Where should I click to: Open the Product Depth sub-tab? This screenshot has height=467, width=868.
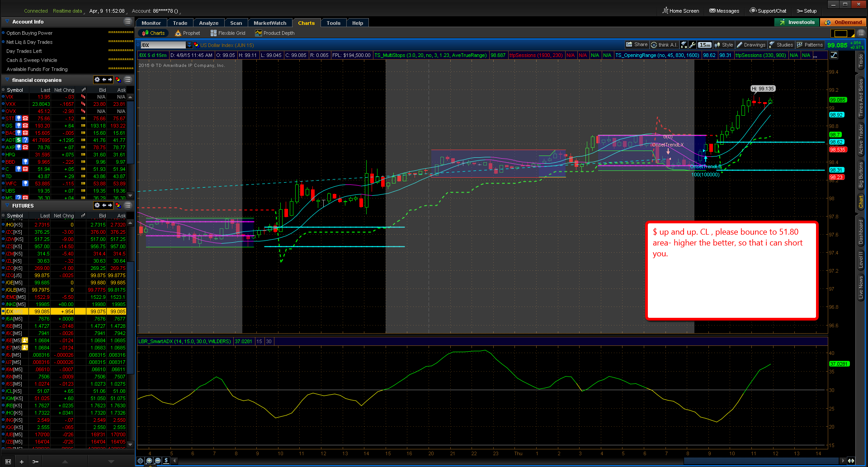pyautogui.click(x=275, y=33)
